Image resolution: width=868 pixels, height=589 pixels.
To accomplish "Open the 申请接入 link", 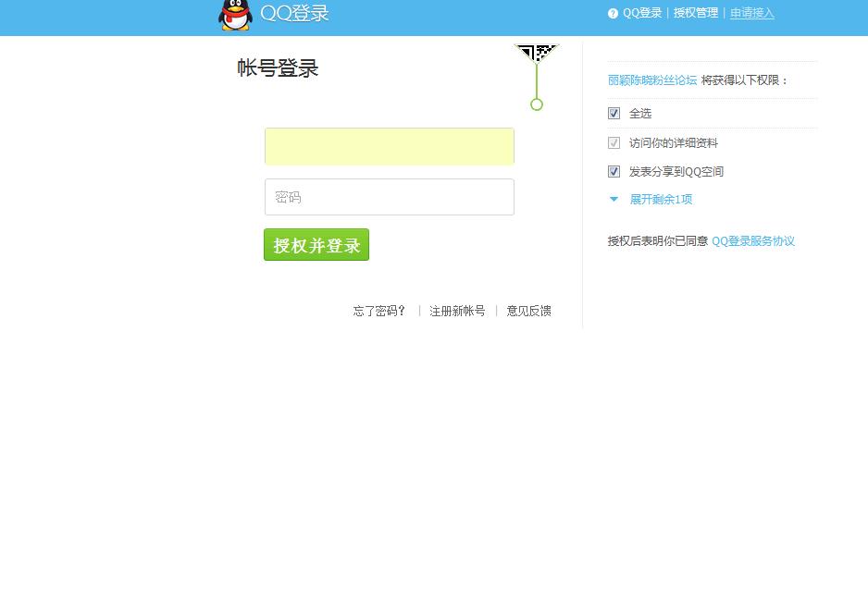I will 751,13.
